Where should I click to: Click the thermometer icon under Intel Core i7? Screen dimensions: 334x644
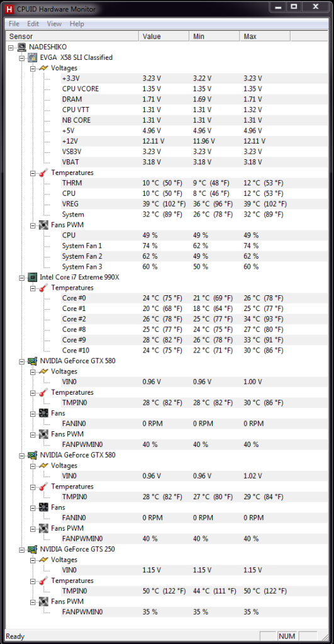tap(43, 288)
